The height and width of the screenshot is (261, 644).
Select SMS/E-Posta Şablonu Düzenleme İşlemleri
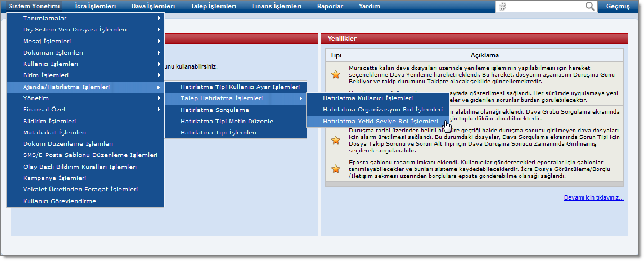pyautogui.click(x=85, y=155)
